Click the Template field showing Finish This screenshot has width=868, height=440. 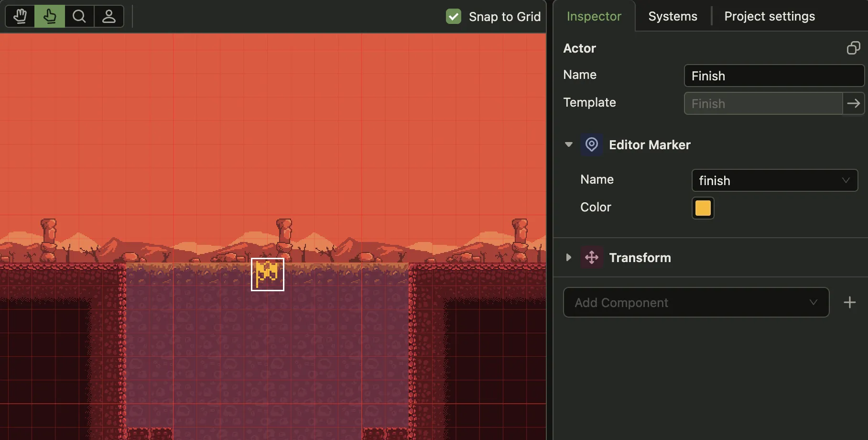pos(763,103)
